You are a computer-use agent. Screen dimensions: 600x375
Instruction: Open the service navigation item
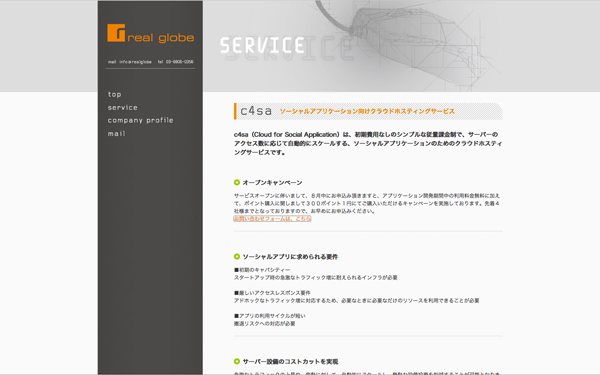(x=122, y=108)
